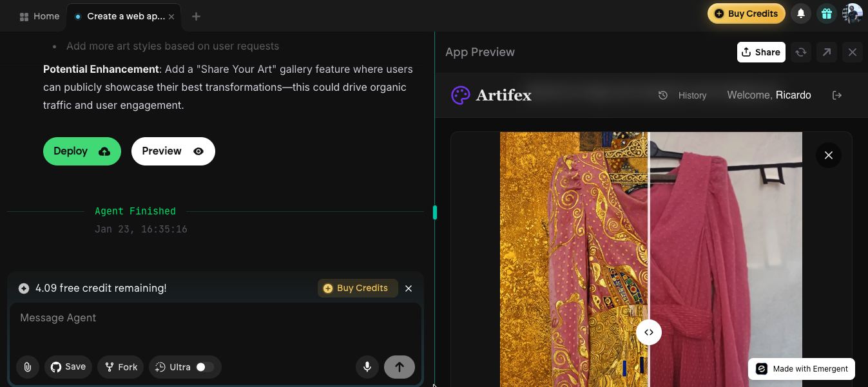Open History in the Artifex header
This screenshot has height=387, width=868.
coord(683,95)
